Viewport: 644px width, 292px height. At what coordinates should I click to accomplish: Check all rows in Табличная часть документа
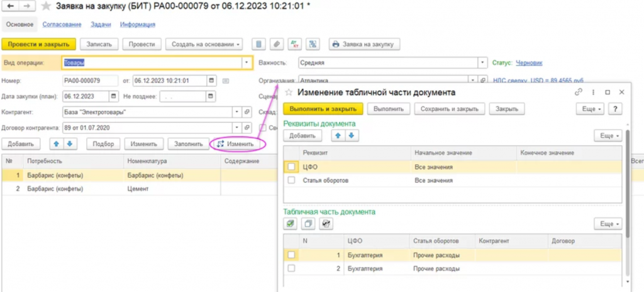point(291,223)
